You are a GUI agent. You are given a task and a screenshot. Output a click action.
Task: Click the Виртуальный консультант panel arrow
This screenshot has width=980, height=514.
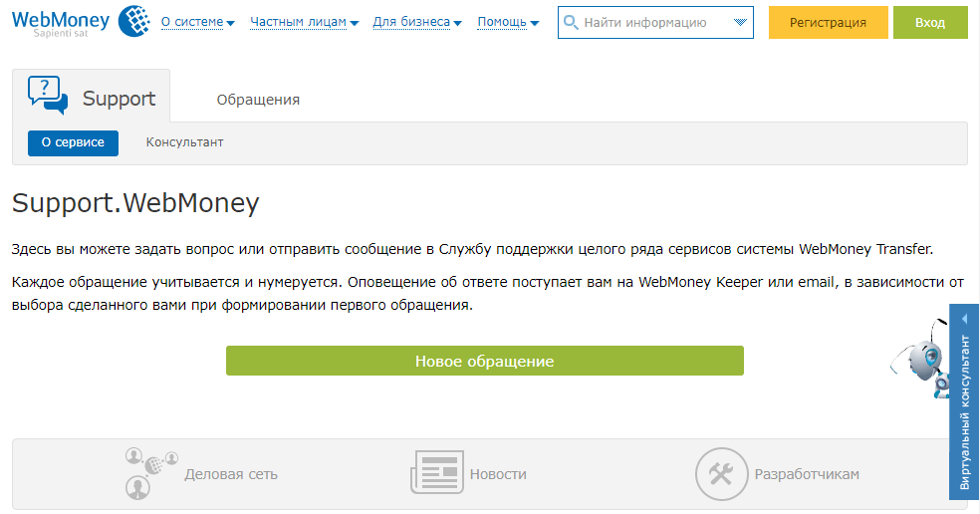(964, 319)
